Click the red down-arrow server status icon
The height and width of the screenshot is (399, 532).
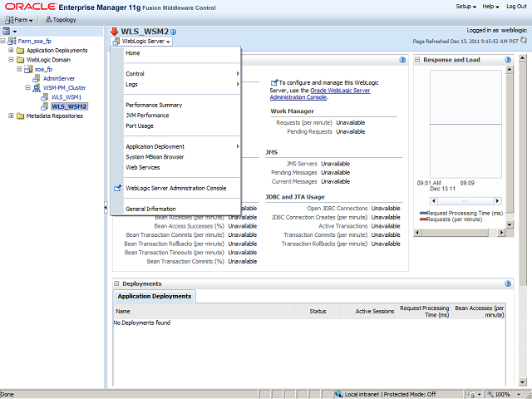click(115, 32)
